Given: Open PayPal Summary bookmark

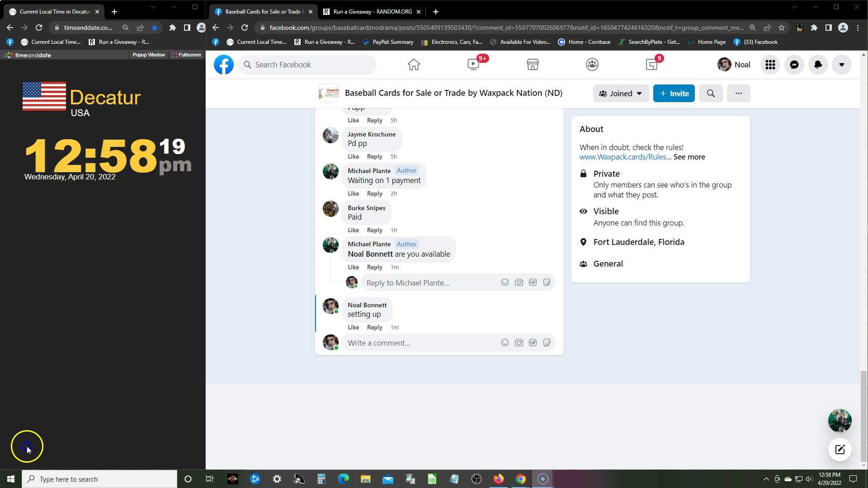Looking at the screenshot, I should [388, 42].
